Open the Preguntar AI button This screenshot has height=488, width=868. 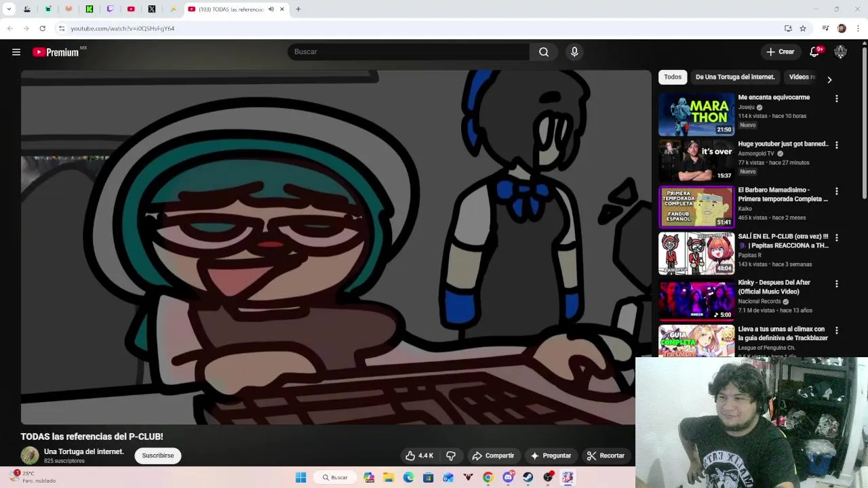pos(551,455)
